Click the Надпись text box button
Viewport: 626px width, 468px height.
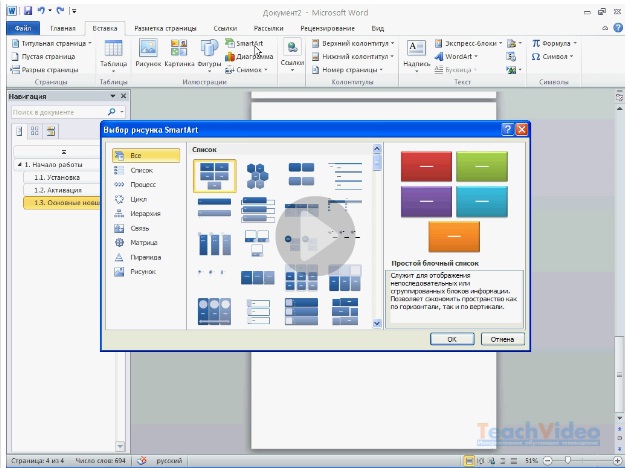tap(417, 56)
